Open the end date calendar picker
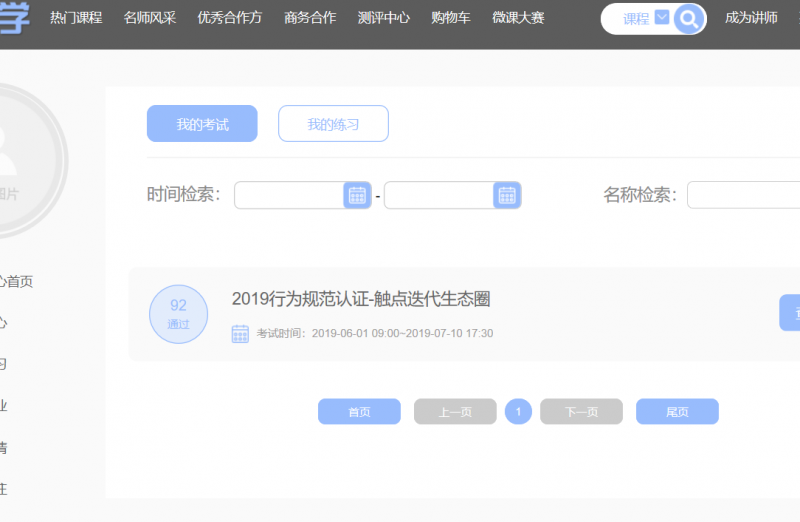Screen dimensions: 800x522 pyautogui.click(x=507, y=195)
